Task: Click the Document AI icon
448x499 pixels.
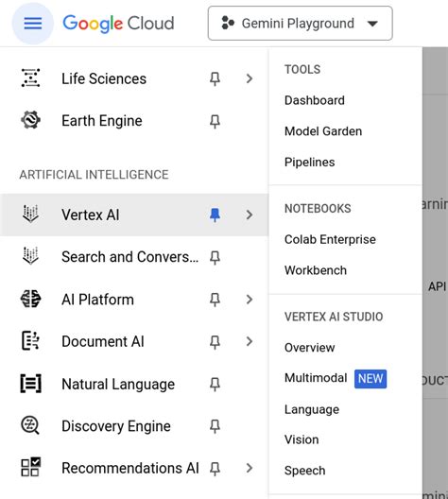Action: coord(30,341)
